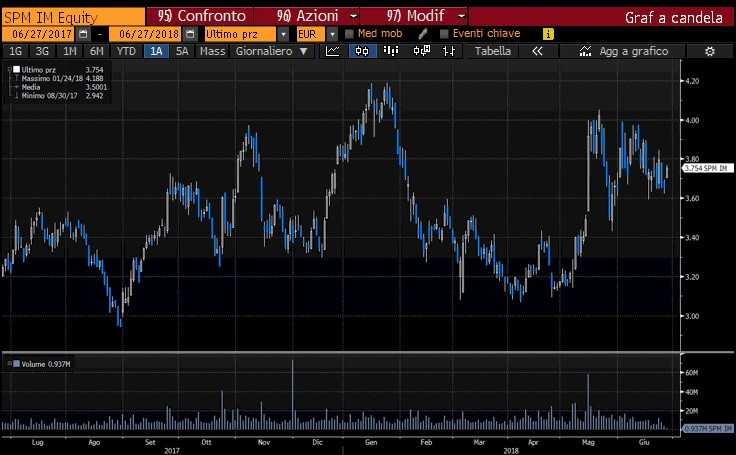Screen dimensions: 736x455
Task: Click the yellow info icon
Action: tap(548, 34)
